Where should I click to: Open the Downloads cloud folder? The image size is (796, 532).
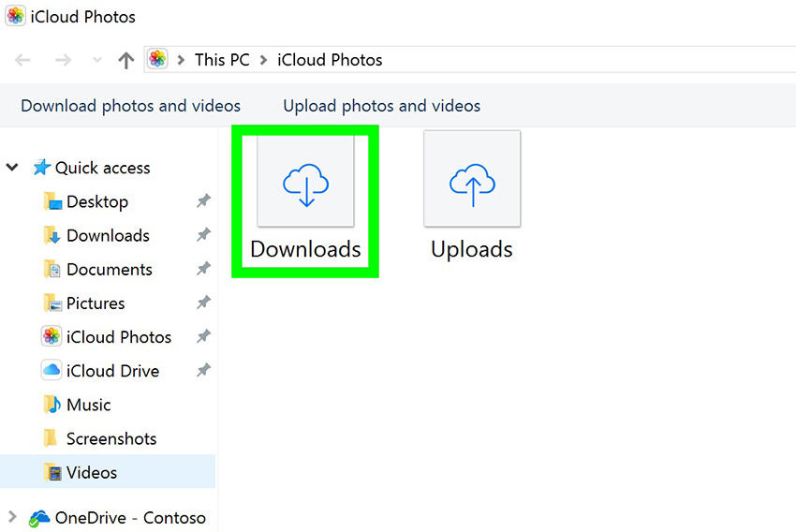tap(305, 199)
